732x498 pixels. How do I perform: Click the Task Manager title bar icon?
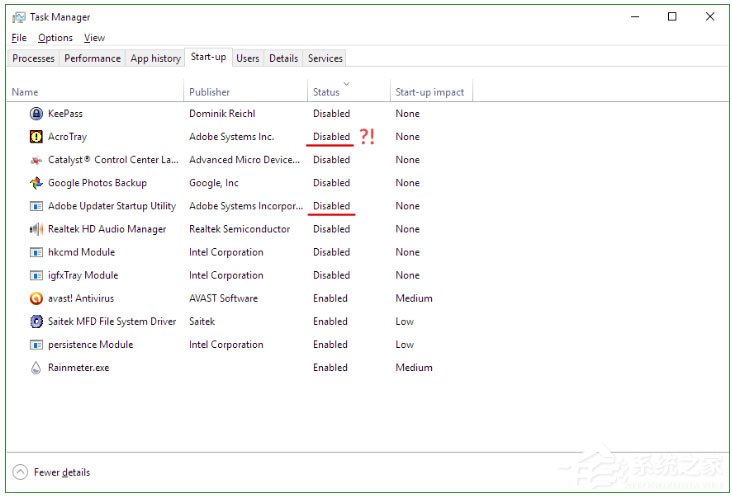click(19, 17)
